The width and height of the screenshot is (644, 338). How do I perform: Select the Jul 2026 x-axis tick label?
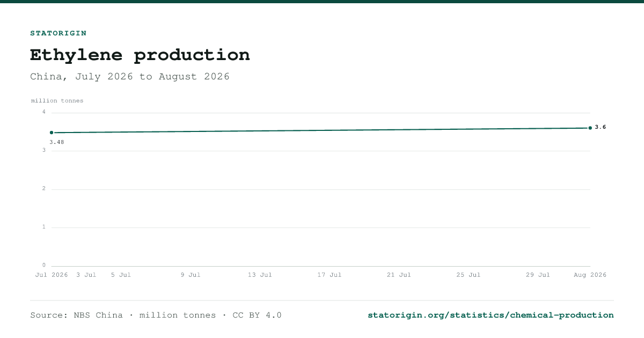pos(52,275)
